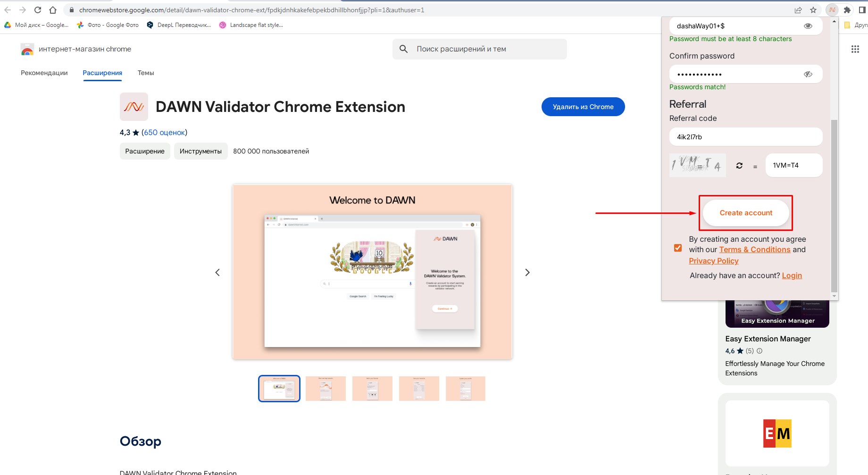Click captcha answer input field
Image resolution: width=868 pixels, height=475 pixels.
794,165
